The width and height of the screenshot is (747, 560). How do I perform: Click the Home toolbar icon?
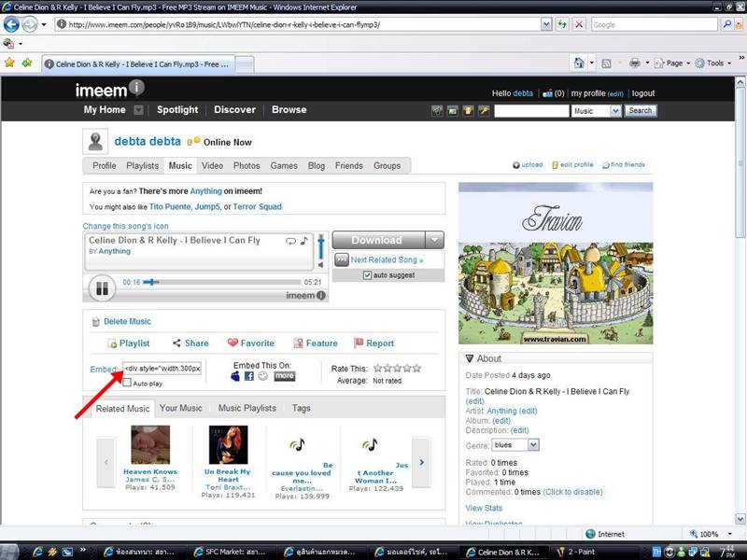(x=579, y=63)
